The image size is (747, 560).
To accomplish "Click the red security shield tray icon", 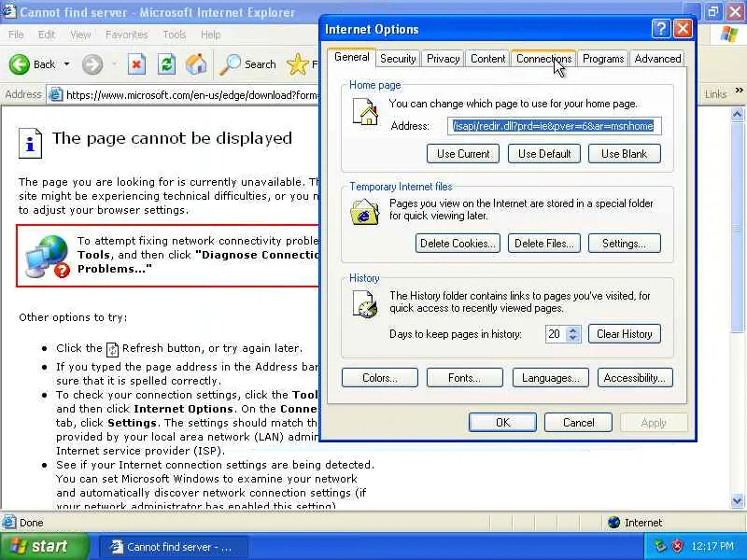I will pyautogui.click(x=678, y=546).
